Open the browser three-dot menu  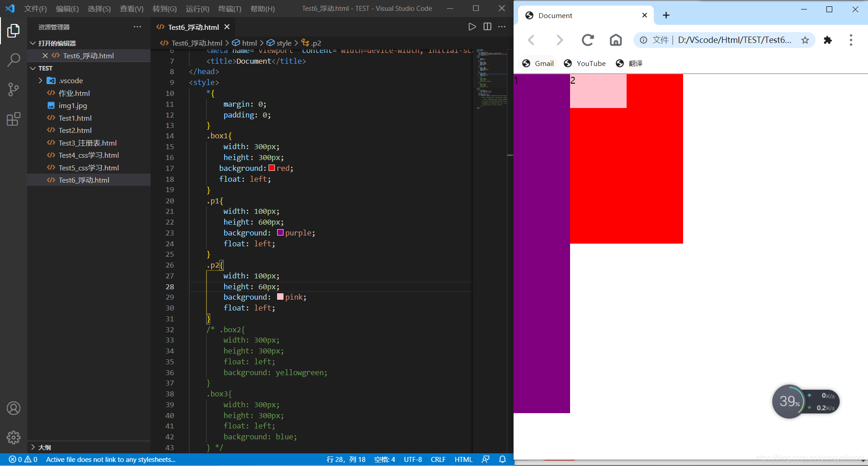tap(851, 40)
